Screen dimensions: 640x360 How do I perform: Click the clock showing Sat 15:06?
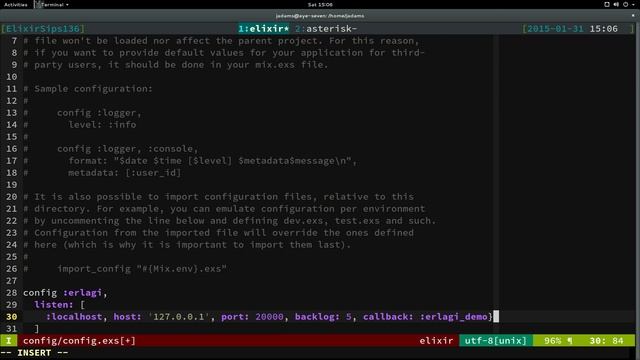point(320,4)
